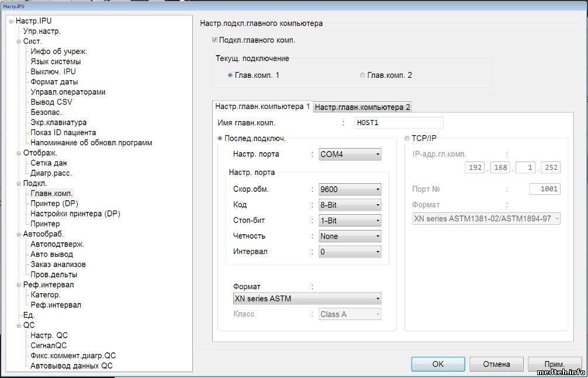Collapse the Настр.IPU root tree node
Image resolution: width=588 pixels, height=378 pixels.
click(11, 22)
